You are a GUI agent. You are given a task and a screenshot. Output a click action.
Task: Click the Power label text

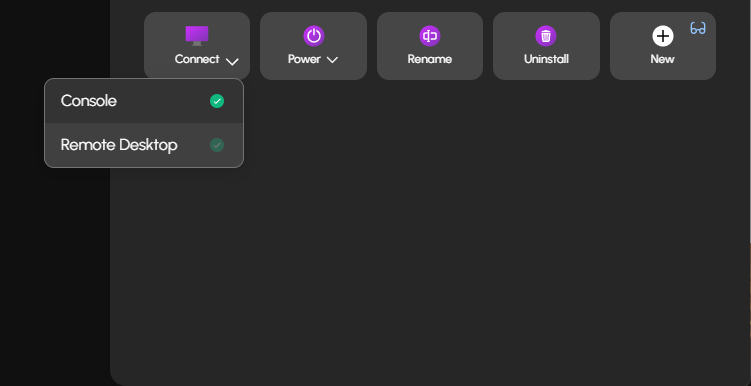coord(304,59)
